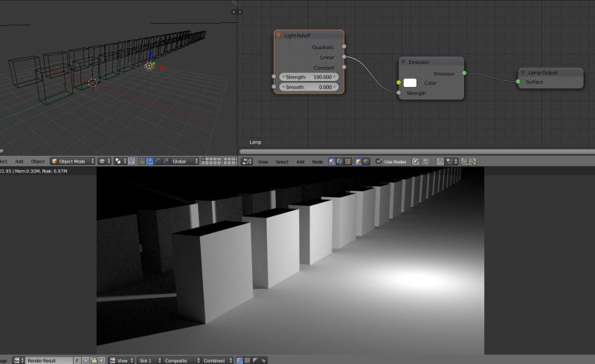Click the copy nodes icon

464,161
